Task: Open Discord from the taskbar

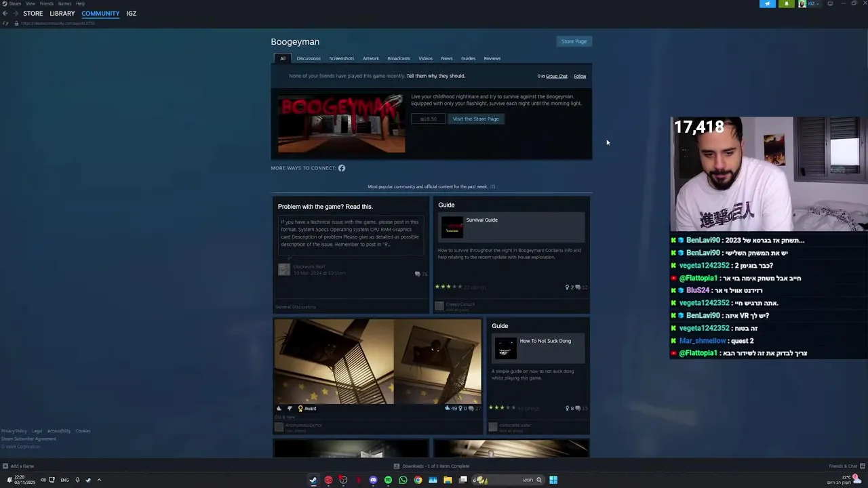Action: 373,480
